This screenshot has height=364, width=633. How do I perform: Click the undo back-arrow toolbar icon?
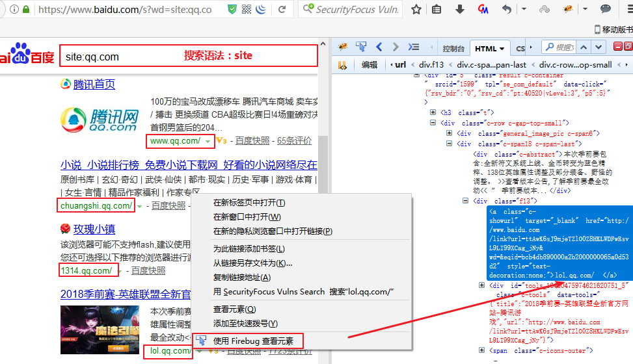(507, 9)
